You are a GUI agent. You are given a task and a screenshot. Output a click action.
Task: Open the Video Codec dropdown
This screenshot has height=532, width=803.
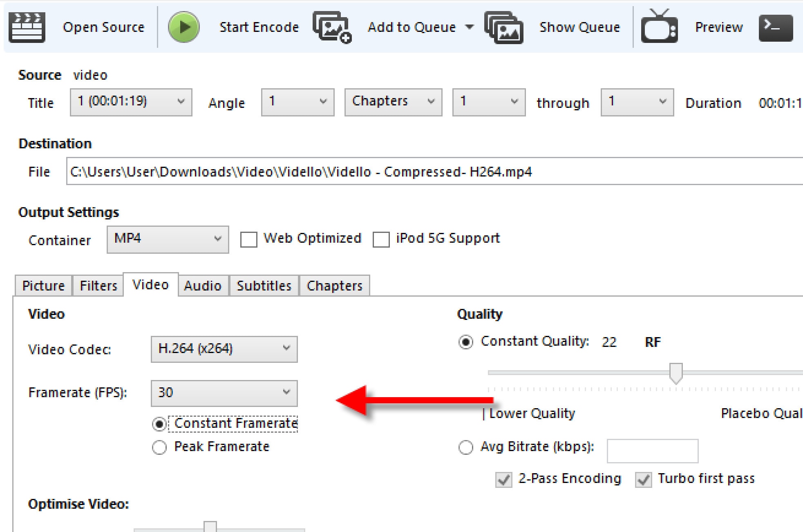coord(224,349)
